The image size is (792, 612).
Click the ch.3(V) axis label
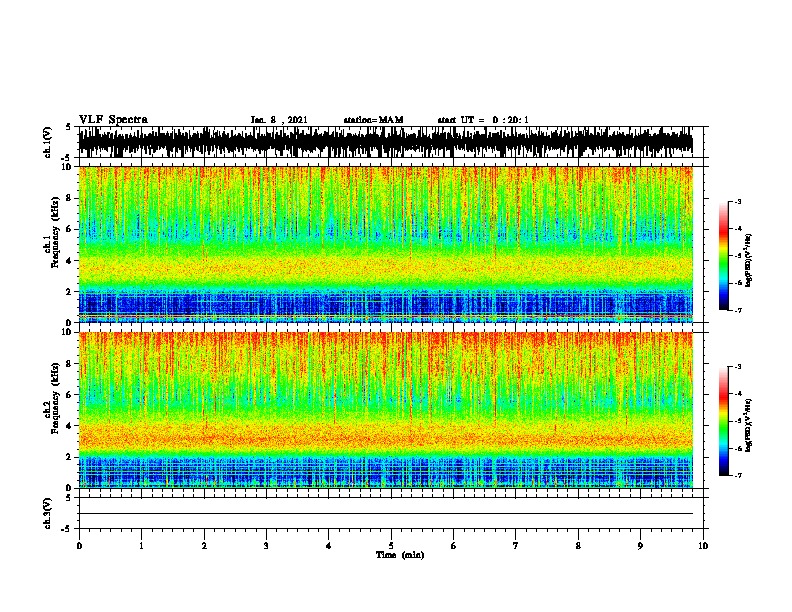(48, 513)
